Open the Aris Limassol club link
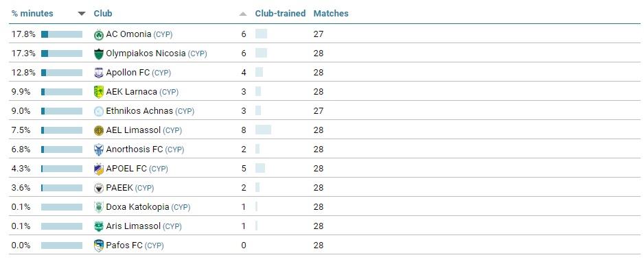 tap(133, 226)
